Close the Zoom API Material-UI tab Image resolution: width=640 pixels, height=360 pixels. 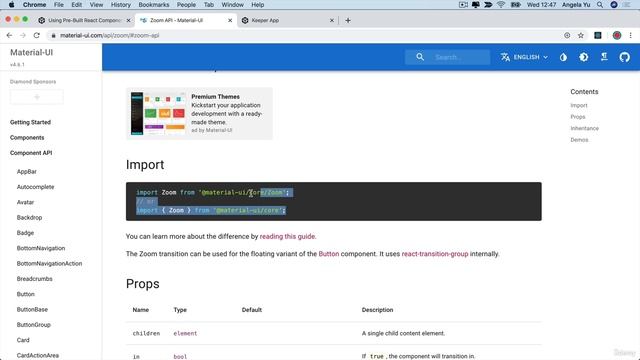230,20
